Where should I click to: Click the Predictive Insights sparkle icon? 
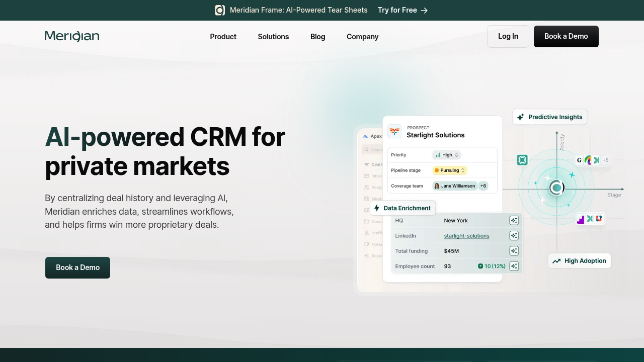pos(521,117)
